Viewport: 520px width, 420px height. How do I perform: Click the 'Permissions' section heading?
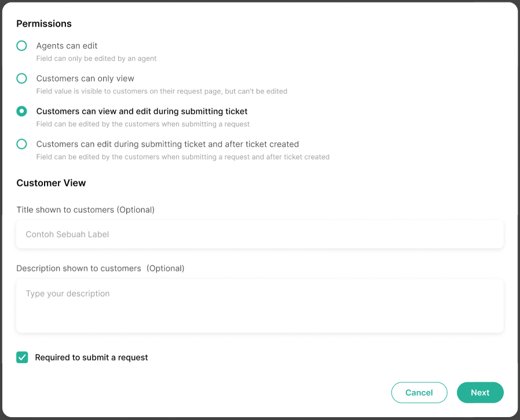(44, 24)
